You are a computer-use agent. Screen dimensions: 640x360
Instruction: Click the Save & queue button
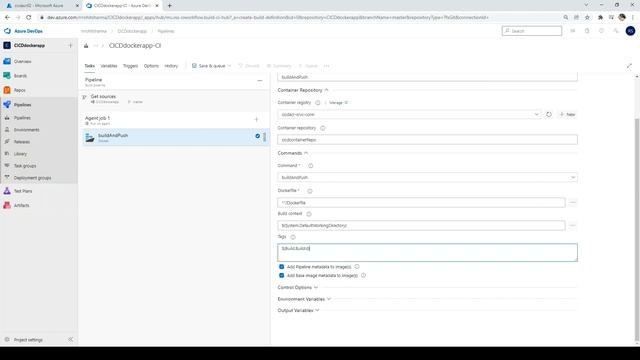209,66
